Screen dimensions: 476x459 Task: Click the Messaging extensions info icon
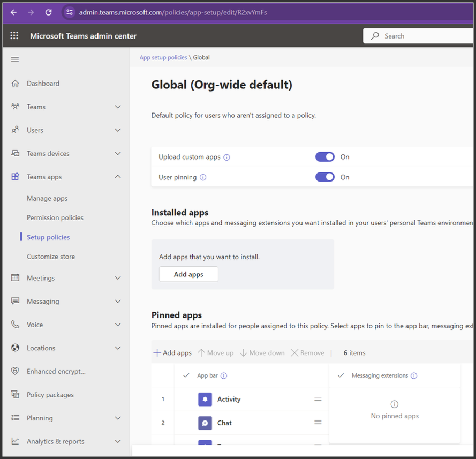pos(414,376)
